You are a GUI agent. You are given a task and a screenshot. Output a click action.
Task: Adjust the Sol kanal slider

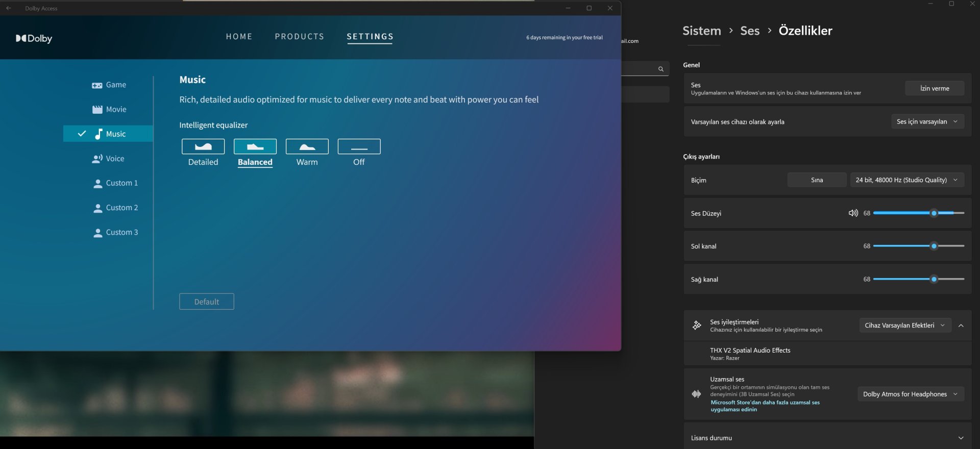[x=919, y=246]
